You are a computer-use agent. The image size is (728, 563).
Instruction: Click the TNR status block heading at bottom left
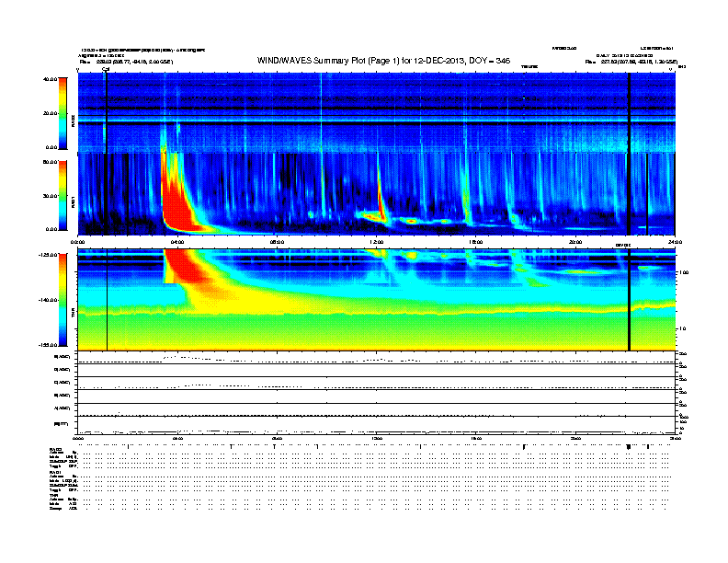(53, 495)
